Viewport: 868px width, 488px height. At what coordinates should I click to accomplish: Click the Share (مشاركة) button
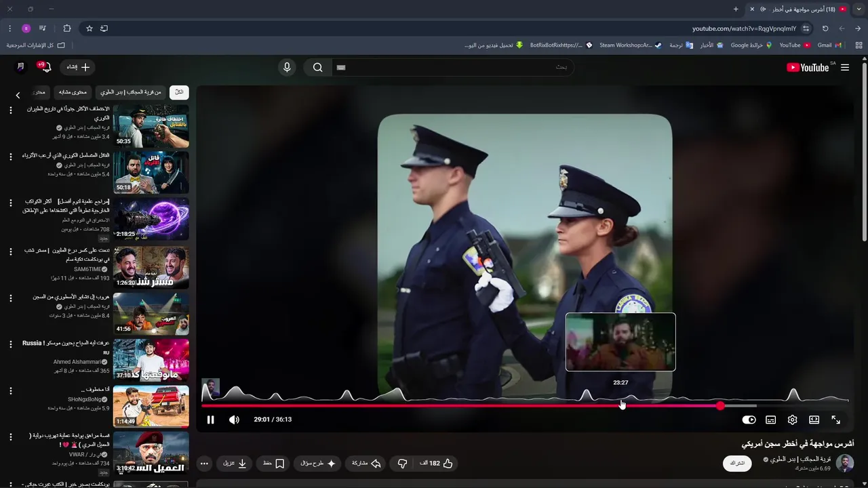point(366,464)
